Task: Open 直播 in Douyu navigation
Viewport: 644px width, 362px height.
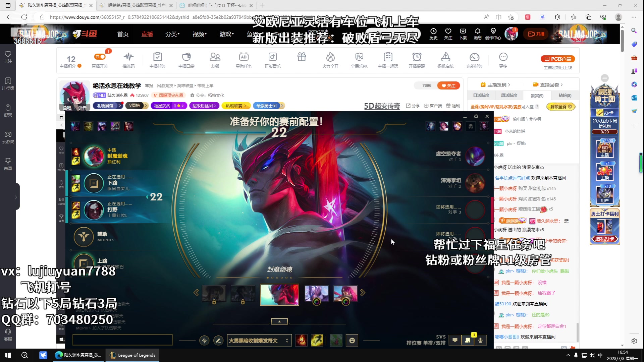Action: point(147,34)
